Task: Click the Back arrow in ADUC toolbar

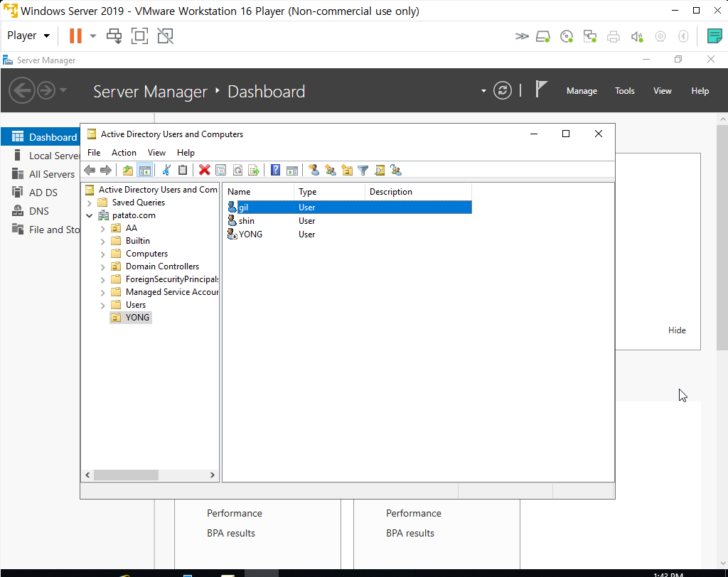Action: [x=90, y=171]
